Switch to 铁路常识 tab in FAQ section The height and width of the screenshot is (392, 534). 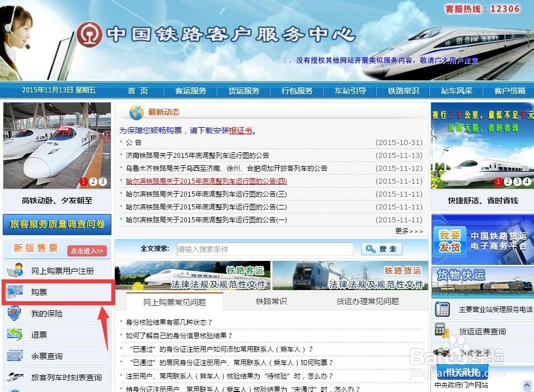click(271, 301)
